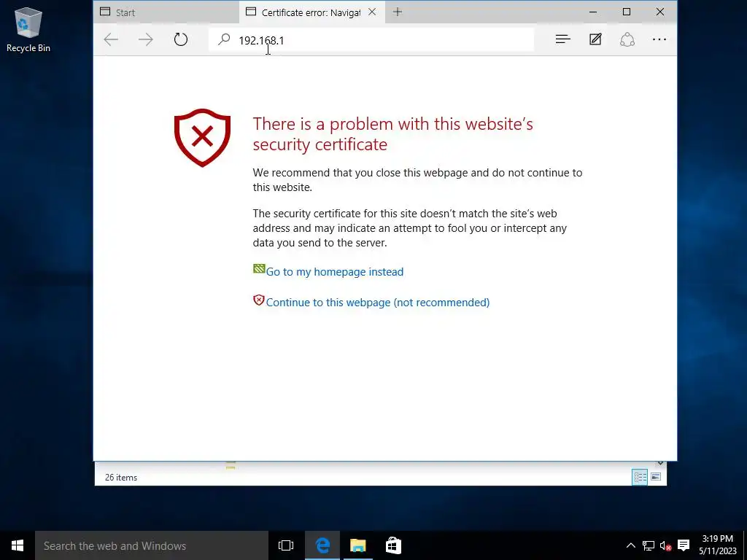This screenshot has height=560, width=747.
Task: Minimize the Edge window
Action: click(x=593, y=12)
